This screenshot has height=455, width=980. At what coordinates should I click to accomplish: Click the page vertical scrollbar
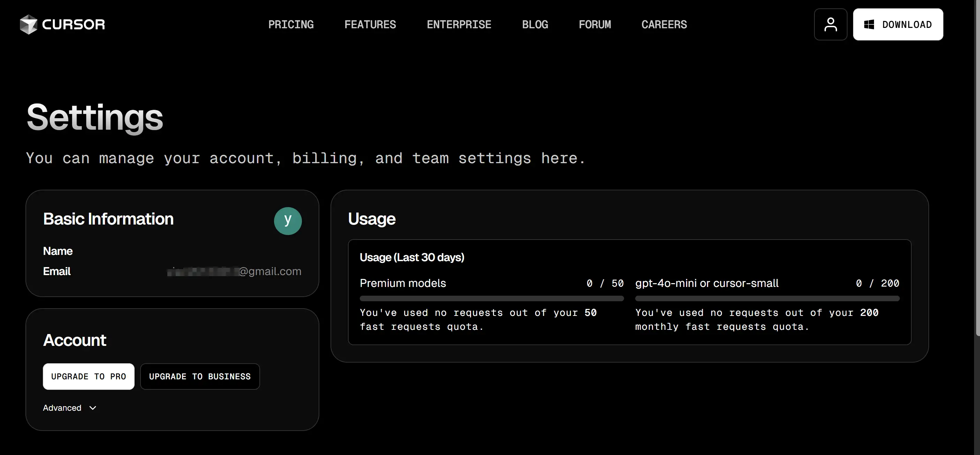pos(977,167)
